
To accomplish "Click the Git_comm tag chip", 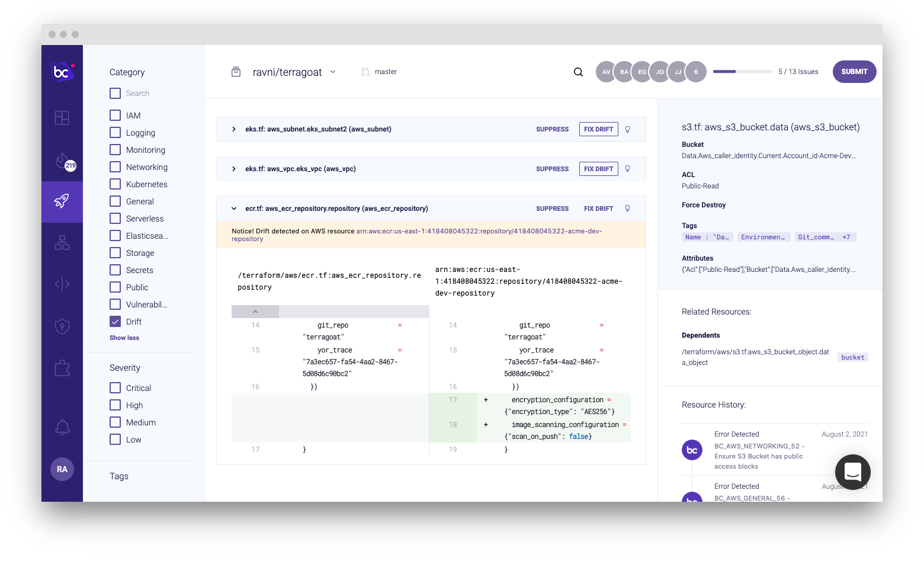I will pos(816,237).
